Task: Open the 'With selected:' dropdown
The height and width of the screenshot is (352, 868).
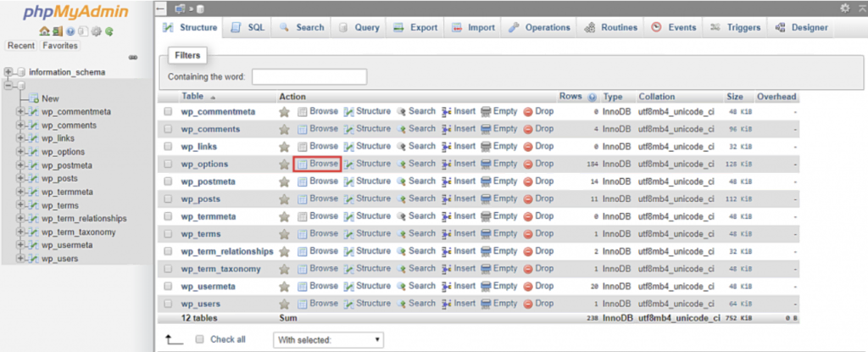Action: click(x=329, y=339)
